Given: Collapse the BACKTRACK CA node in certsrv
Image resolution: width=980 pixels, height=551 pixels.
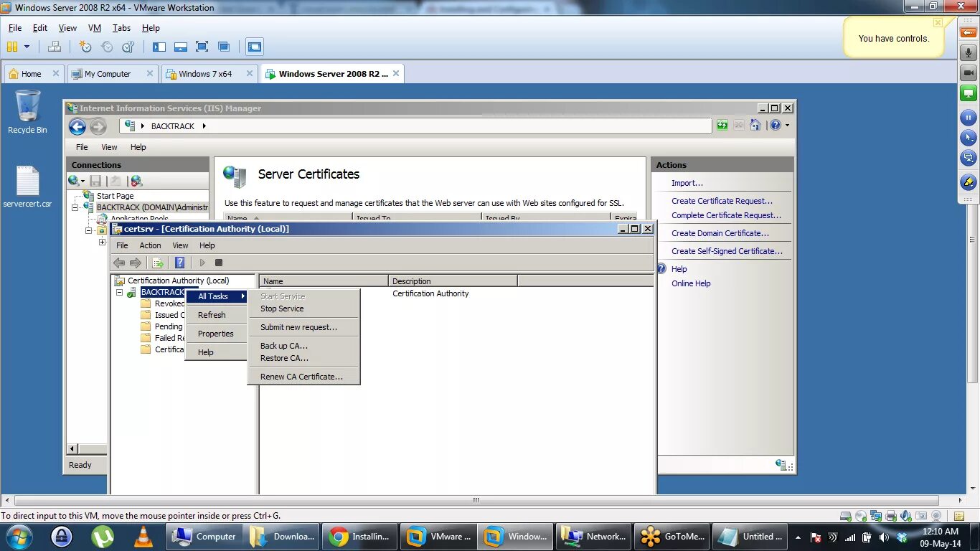Looking at the screenshot, I should [119, 293].
